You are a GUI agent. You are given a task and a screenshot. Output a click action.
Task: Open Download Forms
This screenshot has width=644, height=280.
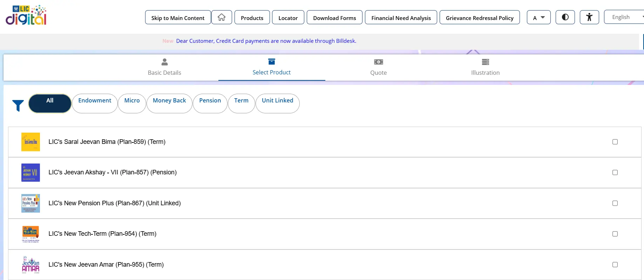pos(334,17)
